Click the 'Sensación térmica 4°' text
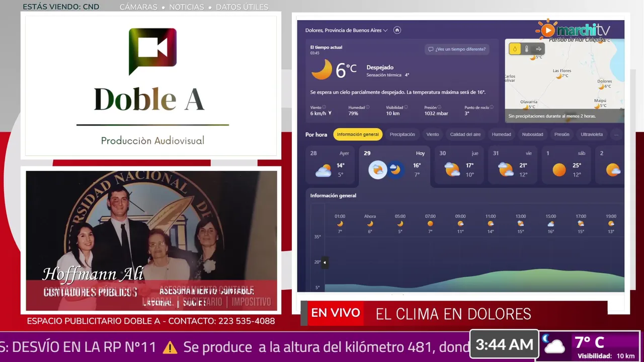This screenshot has width=644, height=362. [x=387, y=75]
